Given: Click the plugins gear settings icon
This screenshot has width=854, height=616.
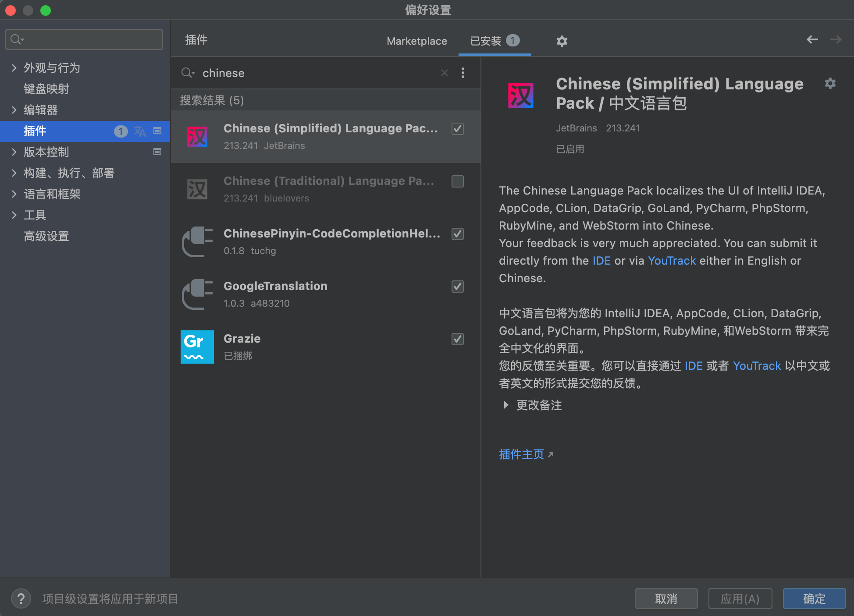Looking at the screenshot, I should coord(562,41).
